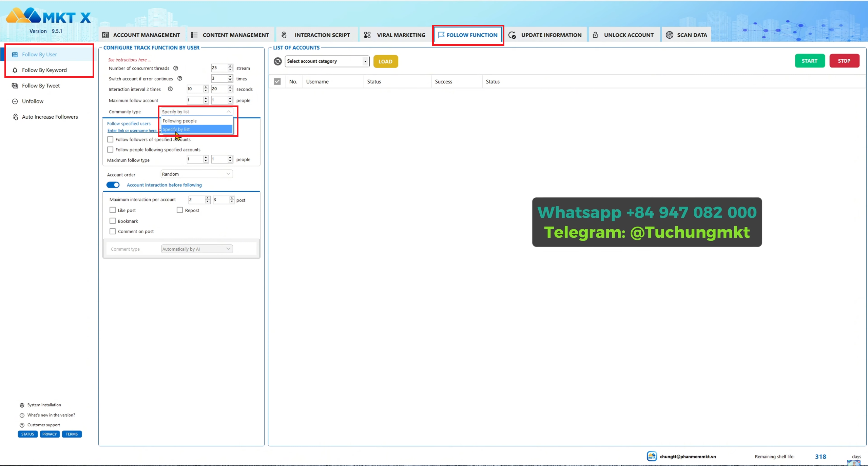Check Follow people following specified accounts
Screen dimensions: 868x466
[x=110, y=150]
